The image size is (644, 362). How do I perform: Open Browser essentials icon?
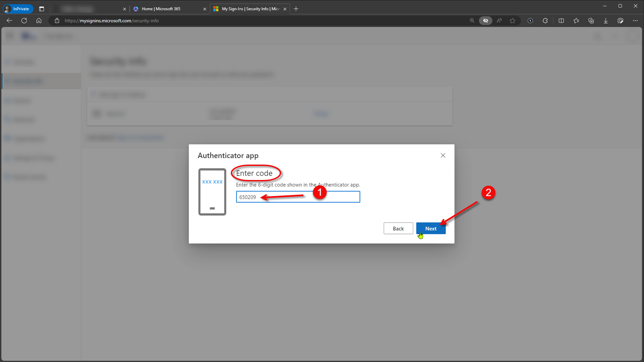click(621, 21)
